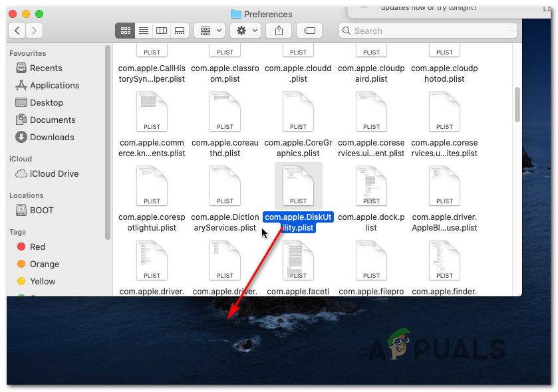Click the com.apple.CallHistorySyn...lper.plist filename
This screenshot has width=558, height=392.
click(152, 74)
